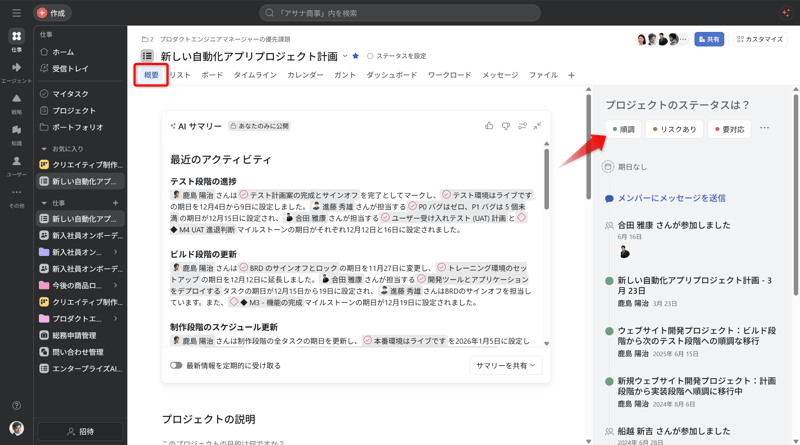Collapse the AI サマリー panel icon

537,126
